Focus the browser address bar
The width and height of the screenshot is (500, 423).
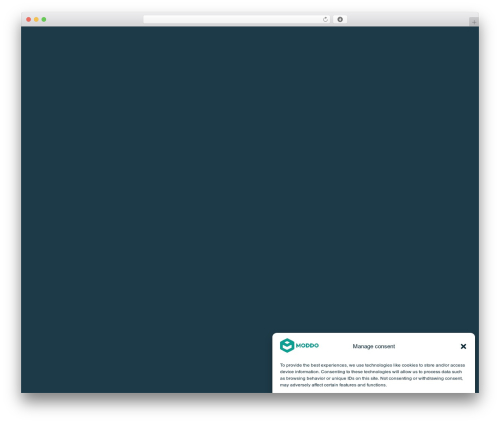click(237, 19)
